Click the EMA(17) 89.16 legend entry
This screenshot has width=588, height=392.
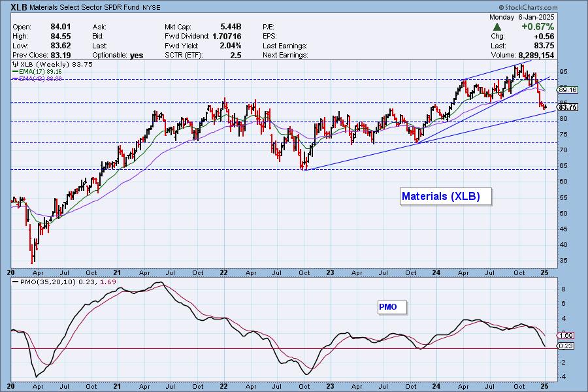[37, 72]
